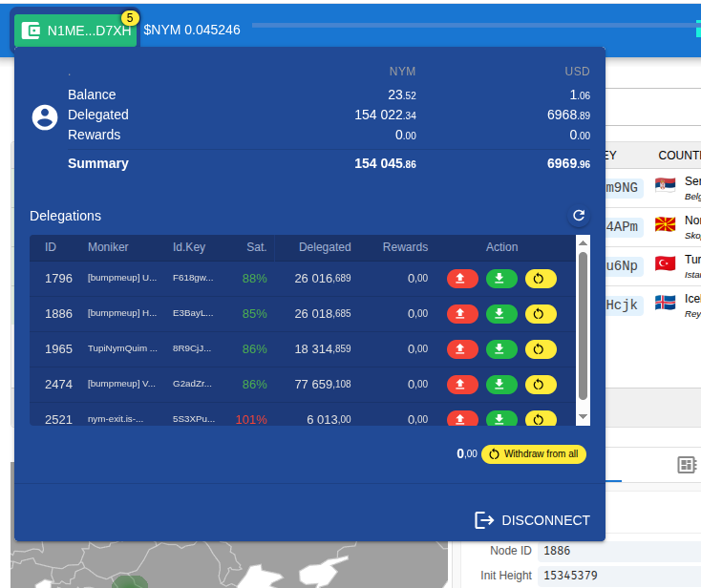
Task: Click red undelegate icon for node 2474
Action: [x=462, y=385]
